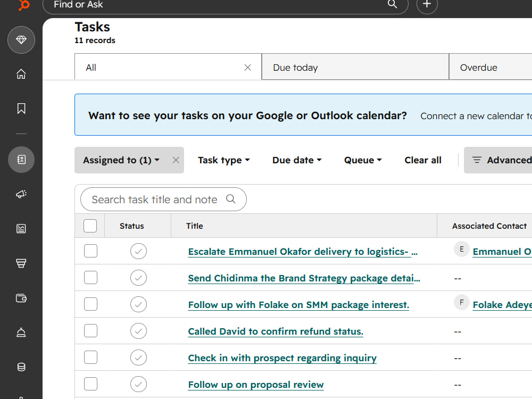This screenshot has width=532, height=399.
Task: Open Commerce wallet icon in sidebar
Action: [x=21, y=298]
